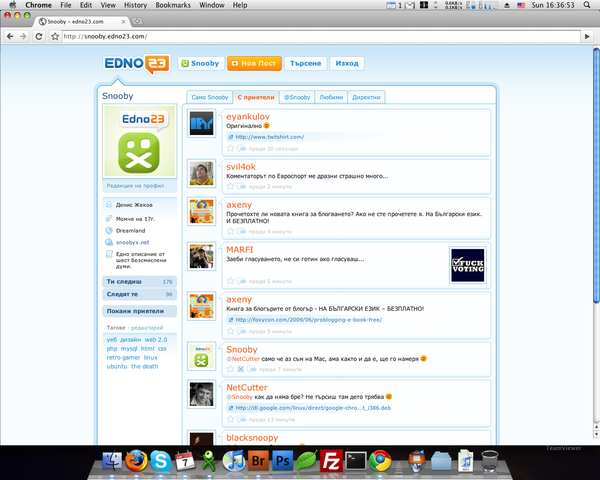600x480 pixels.
Task: Open the Ти следиш following list
Action: pos(140,282)
